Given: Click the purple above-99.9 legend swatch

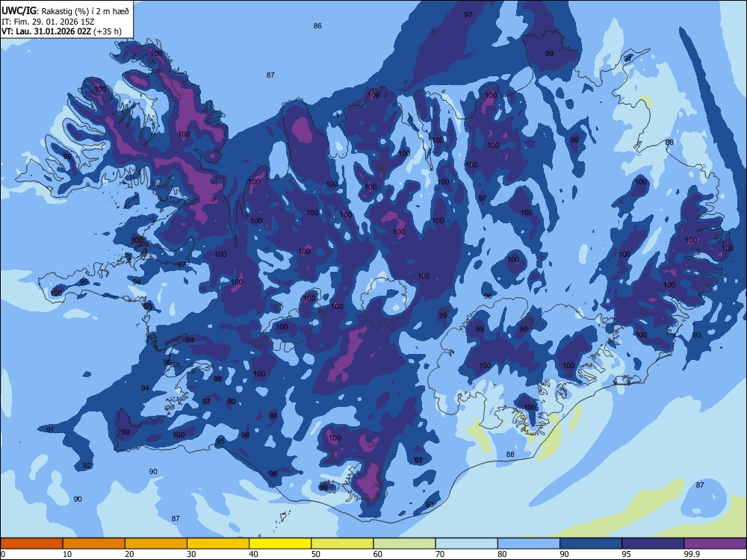Looking at the screenshot, I should 715,544.
